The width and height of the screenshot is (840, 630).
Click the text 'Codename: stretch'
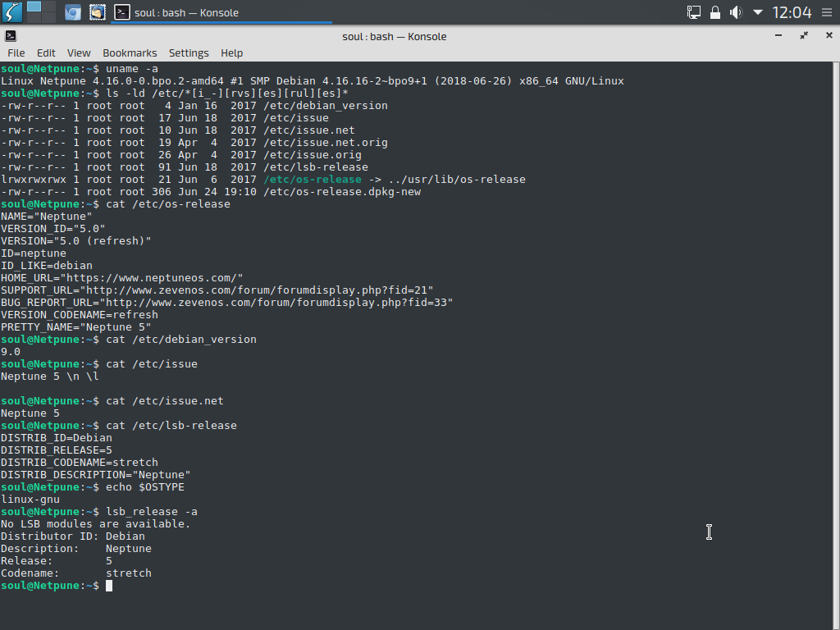(76, 573)
